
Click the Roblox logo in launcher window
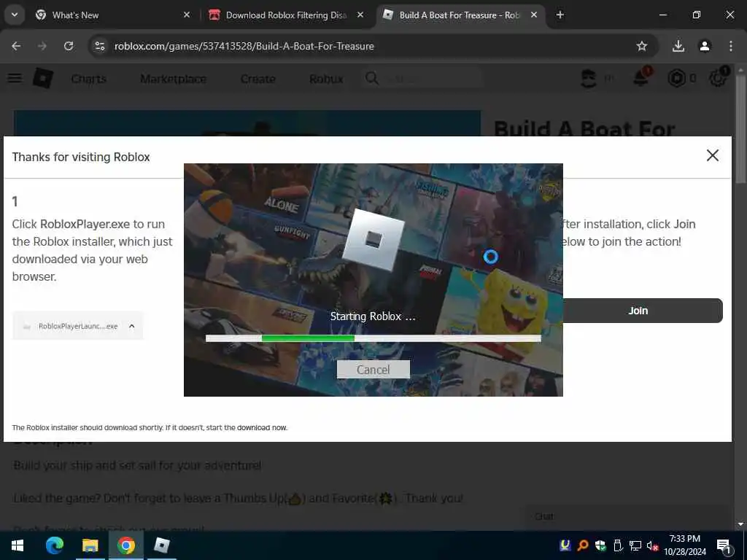[x=373, y=239]
